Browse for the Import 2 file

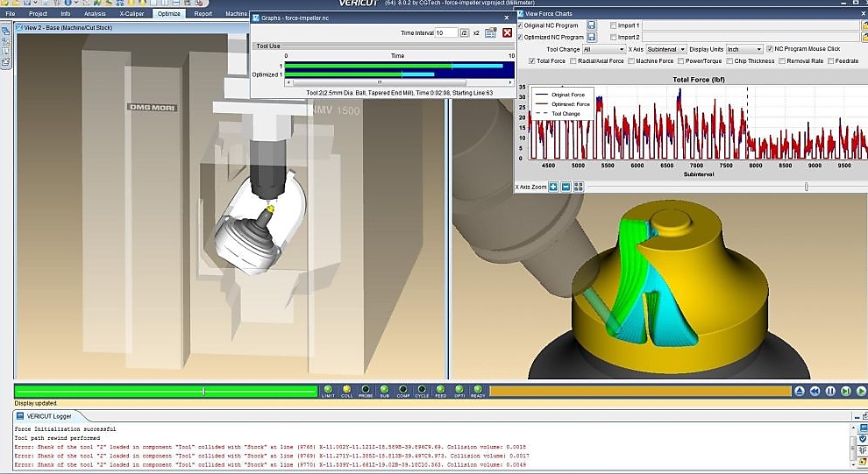pyautogui.click(x=864, y=37)
